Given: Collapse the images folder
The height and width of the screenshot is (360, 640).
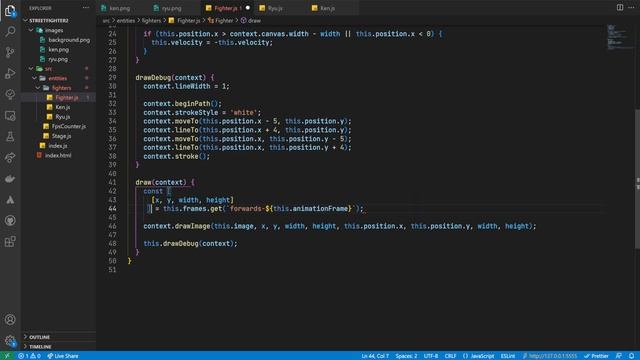Looking at the screenshot, I should click(31, 30).
